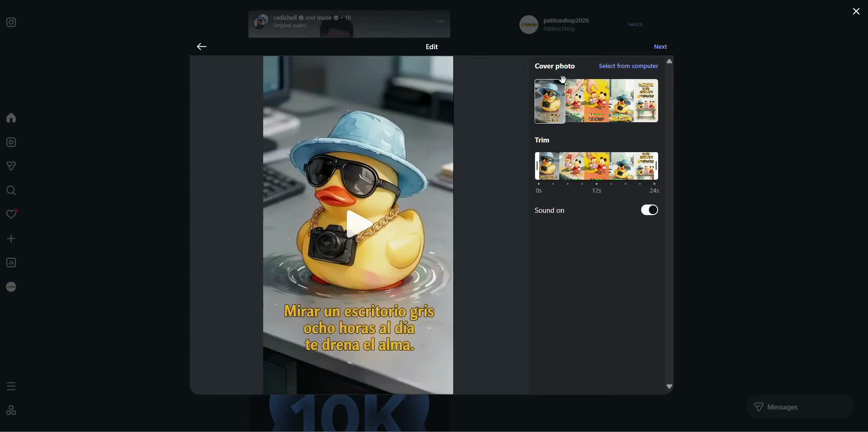The height and width of the screenshot is (432, 868).
Task: Click the scroll down arrow in edit panel
Action: click(670, 387)
